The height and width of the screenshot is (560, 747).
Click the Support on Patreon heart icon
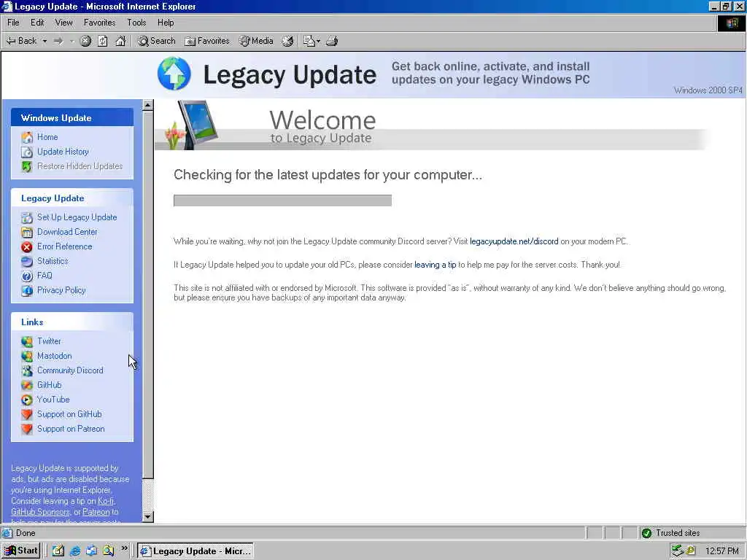pos(27,429)
